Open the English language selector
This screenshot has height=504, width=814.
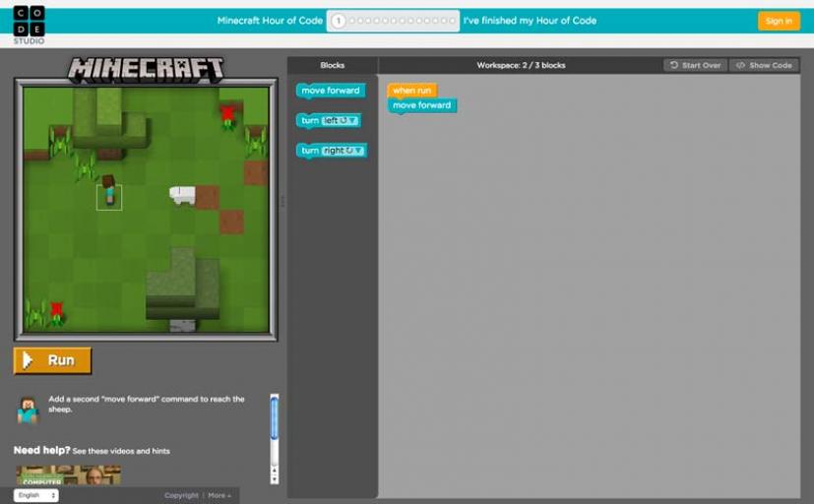(35, 496)
